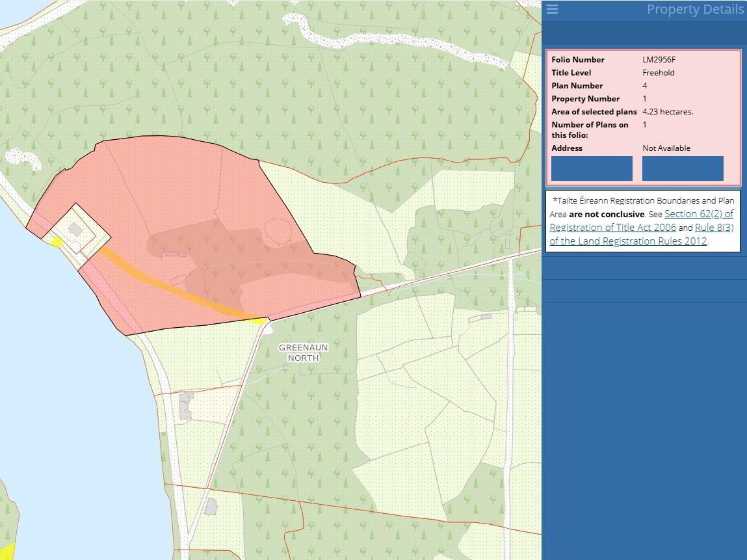
Task: Click the grey building inside the square plot
Action: [x=76, y=229]
